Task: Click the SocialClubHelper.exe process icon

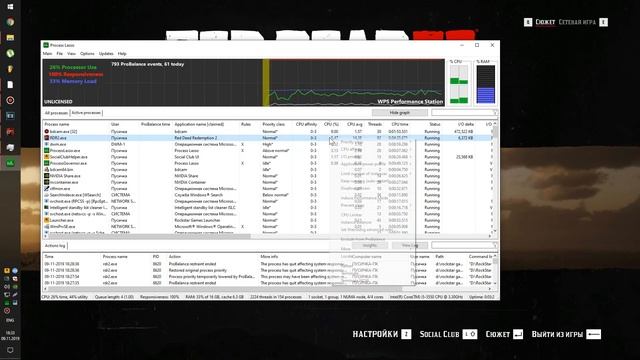Action: point(47,157)
